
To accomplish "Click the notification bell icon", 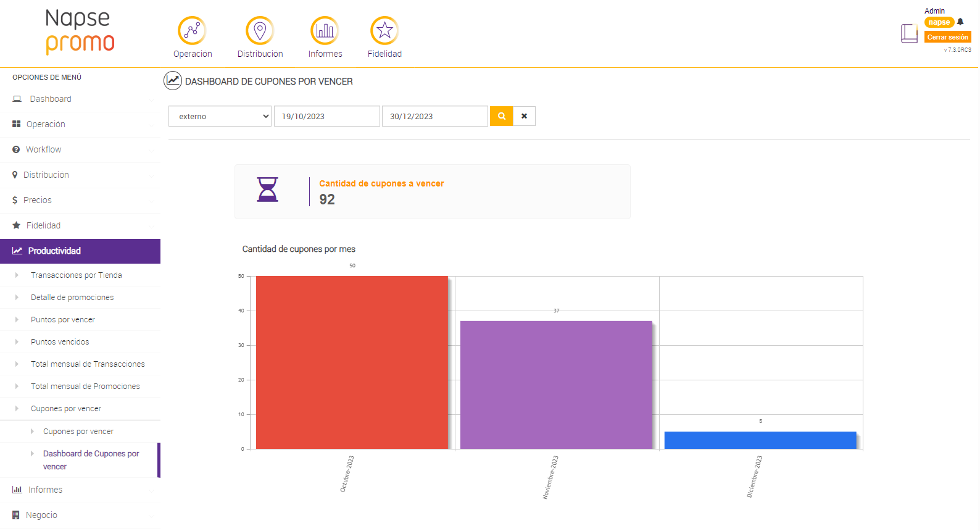I will tap(960, 22).
